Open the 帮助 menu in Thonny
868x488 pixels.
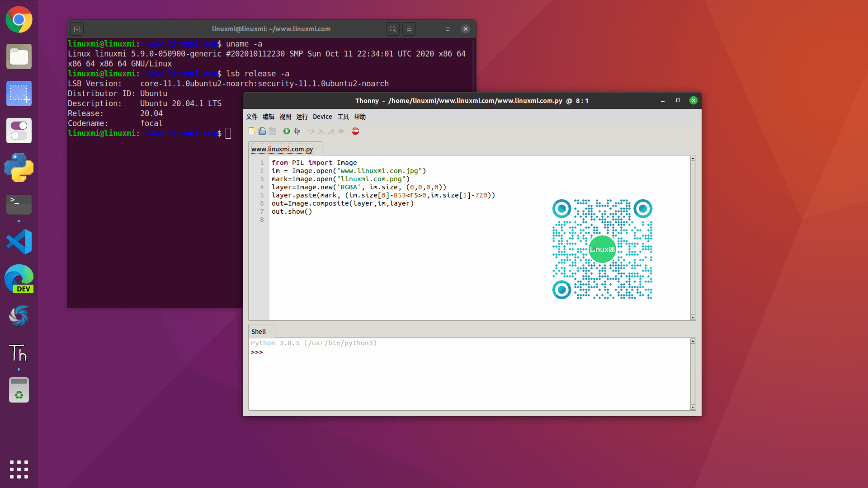(360, 117)
